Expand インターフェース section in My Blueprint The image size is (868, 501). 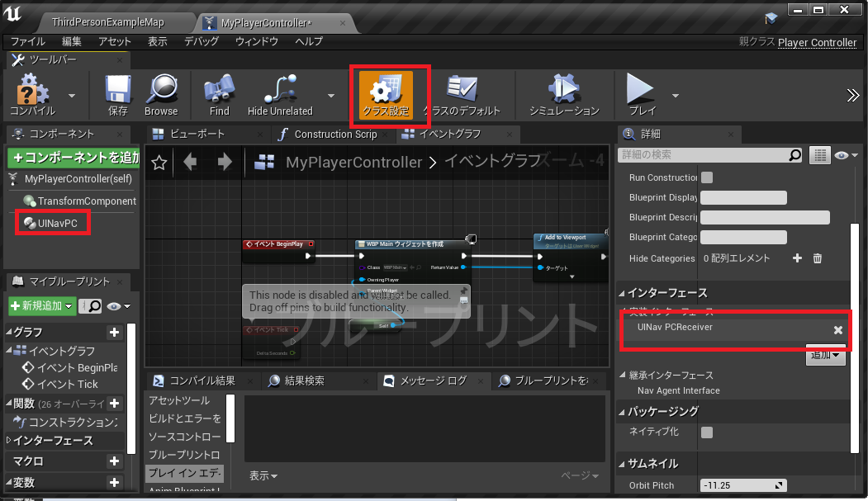click(9, 441)
